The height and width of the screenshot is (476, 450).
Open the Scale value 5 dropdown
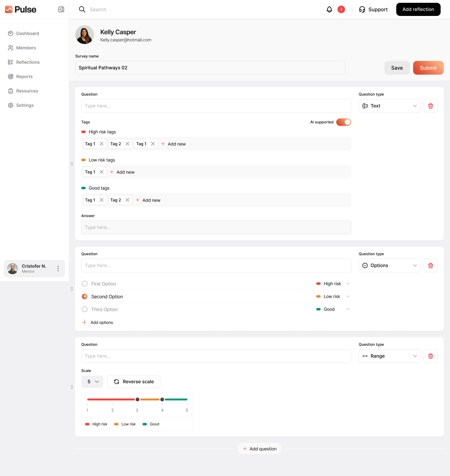tap(92, 381)
